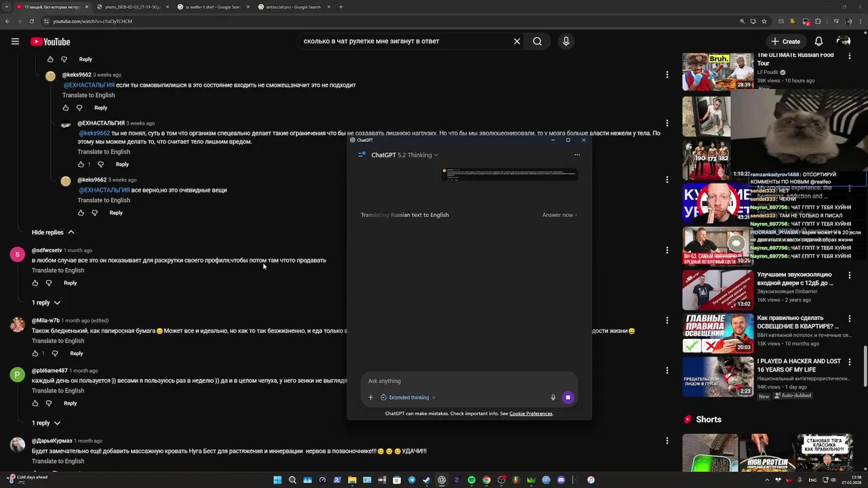Open the account avatar menu
Screen dimensions: 868x488
[x=844, y=41]
